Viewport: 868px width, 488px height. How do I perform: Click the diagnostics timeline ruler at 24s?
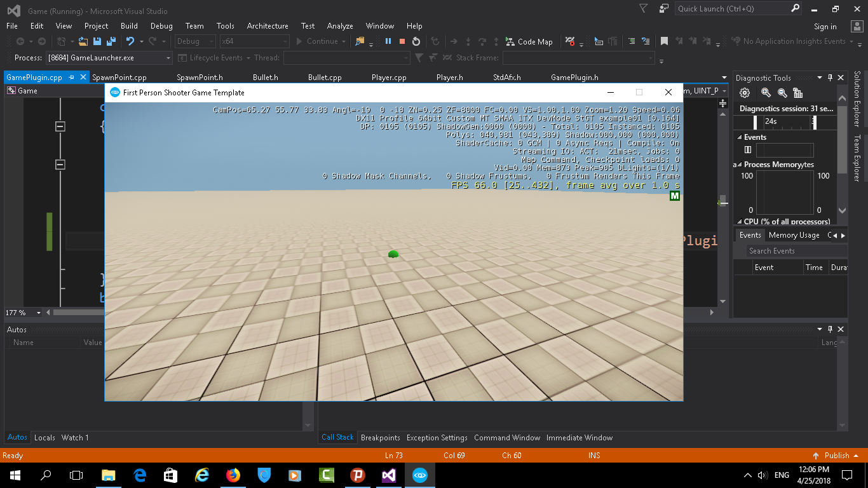click(x=771, y=121)
